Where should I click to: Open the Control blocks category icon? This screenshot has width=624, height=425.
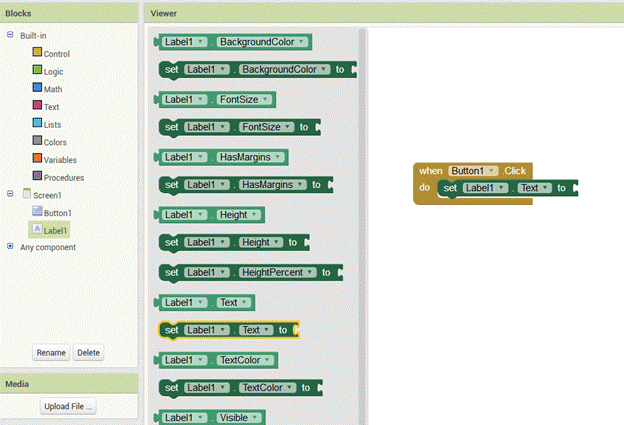(37, 52)
